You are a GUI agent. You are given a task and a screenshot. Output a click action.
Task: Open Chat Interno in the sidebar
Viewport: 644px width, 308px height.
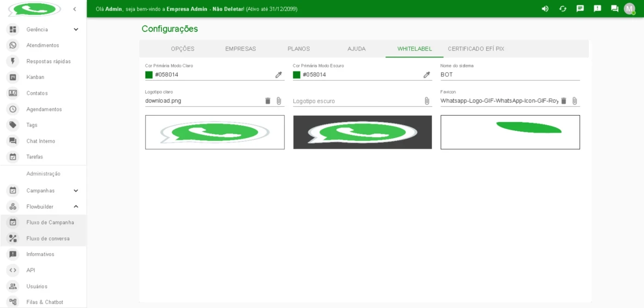coord(43,141)
